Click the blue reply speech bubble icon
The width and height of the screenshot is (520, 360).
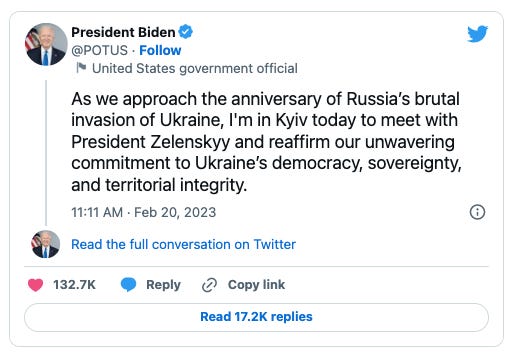pyautogui.click(x=128, y=285)
